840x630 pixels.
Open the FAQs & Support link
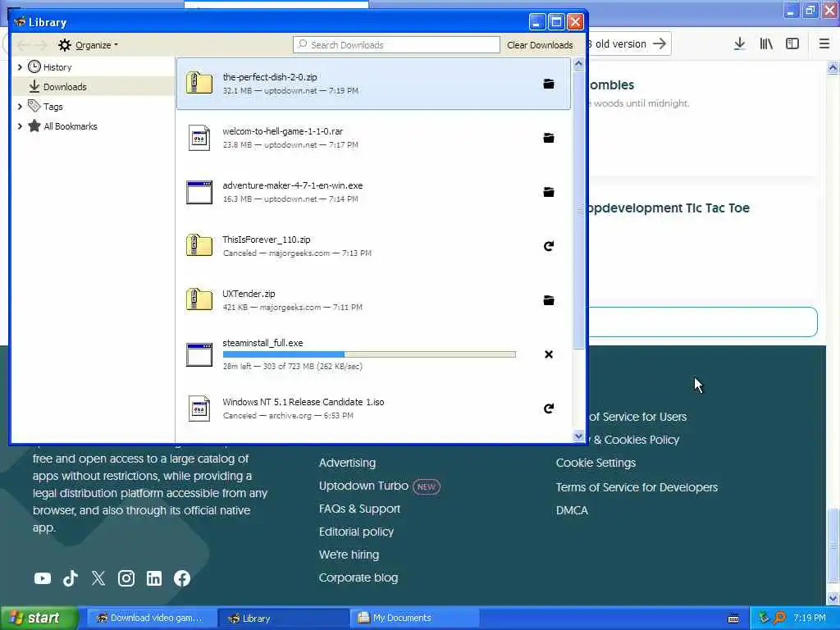click(359, 509)
